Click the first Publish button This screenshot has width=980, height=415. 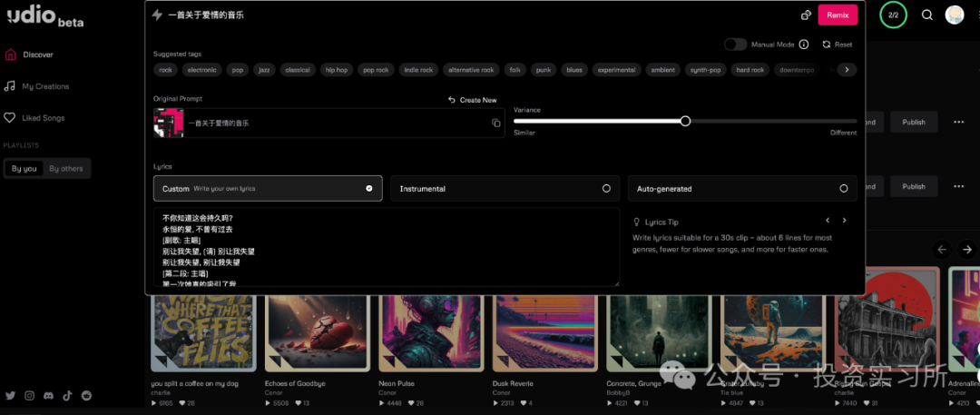(x=914, y=122)
